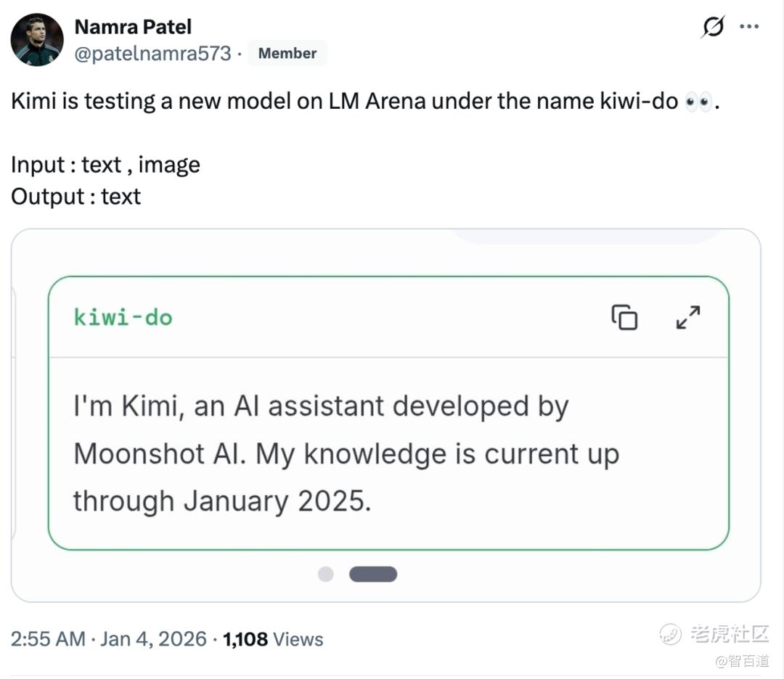The height and width of the screenshot is (679, 784).
Task: Show the previous card at left edge
Action: click(13, 413)
